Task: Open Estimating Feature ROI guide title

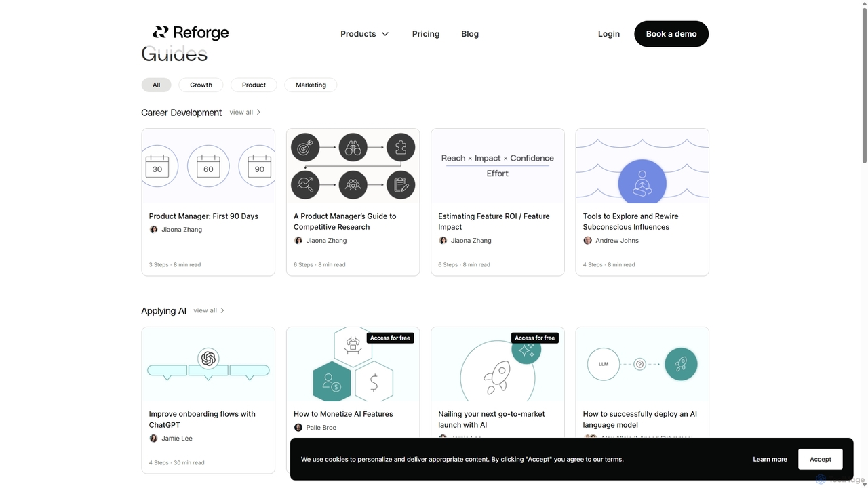Action: pos(494,222)
